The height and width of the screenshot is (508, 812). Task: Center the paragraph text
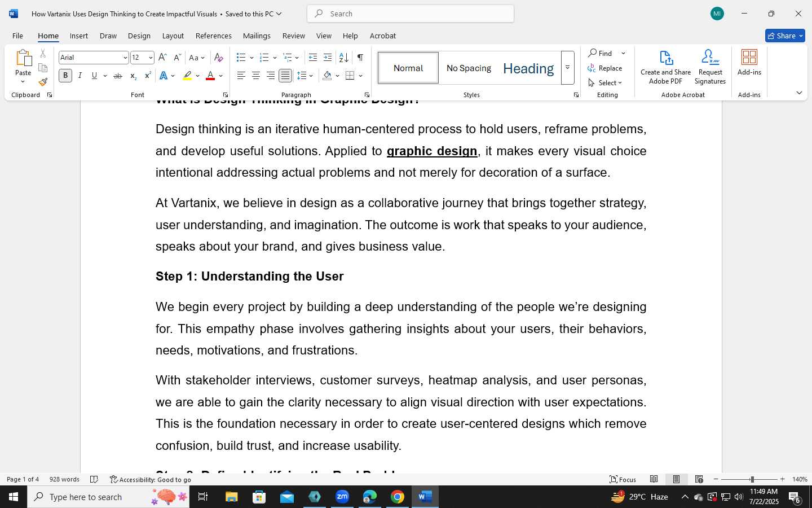point(256,76)
